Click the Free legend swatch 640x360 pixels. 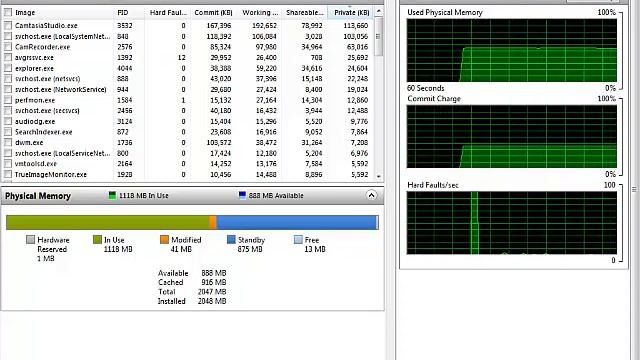tap(298, 240)
